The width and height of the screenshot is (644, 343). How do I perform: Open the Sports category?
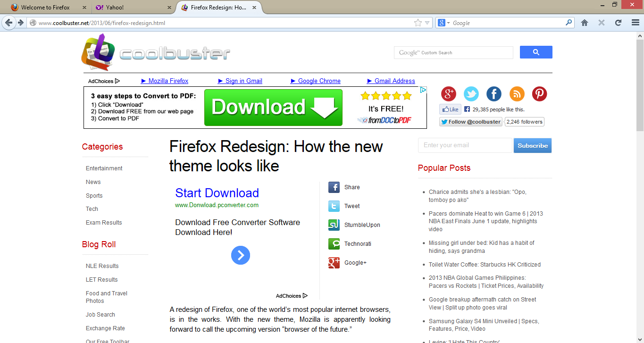click(x=94, y=196)
